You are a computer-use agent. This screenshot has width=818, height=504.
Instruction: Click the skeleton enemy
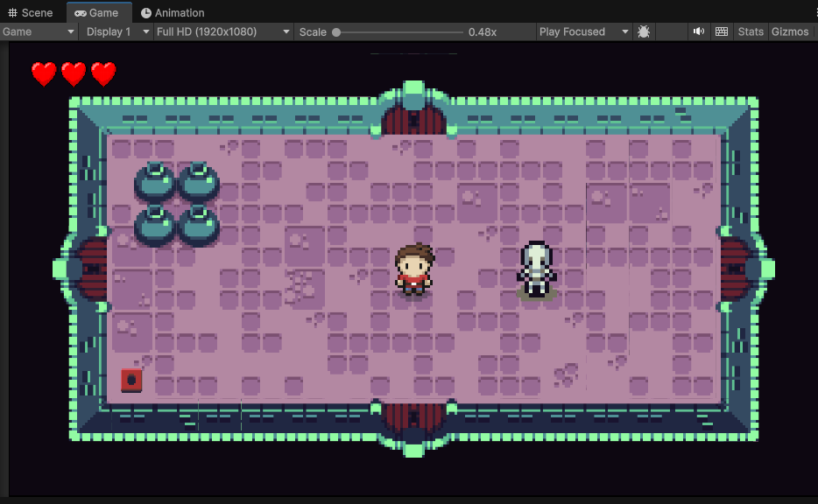[537, 270]
